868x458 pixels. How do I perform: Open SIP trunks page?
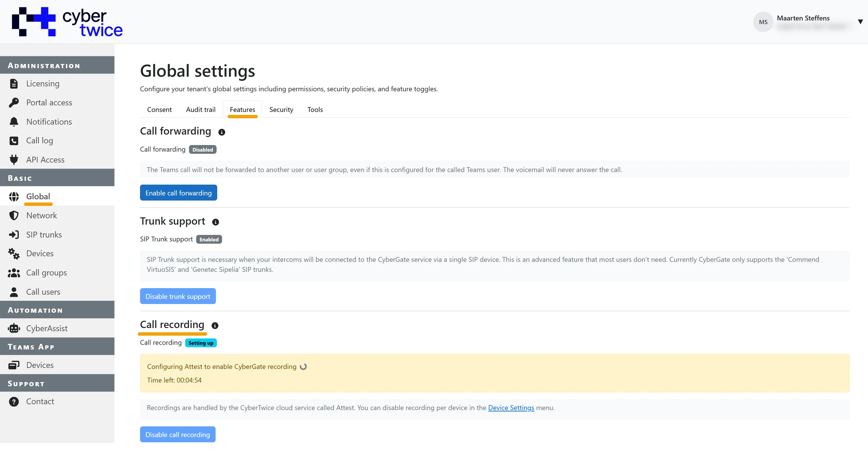[x=57, y=235]
